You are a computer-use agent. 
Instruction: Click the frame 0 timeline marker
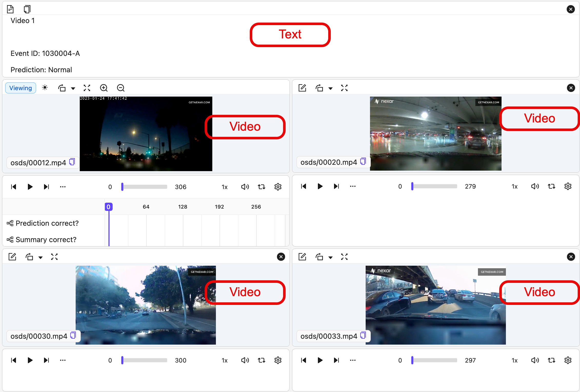(x=109, y=207)
